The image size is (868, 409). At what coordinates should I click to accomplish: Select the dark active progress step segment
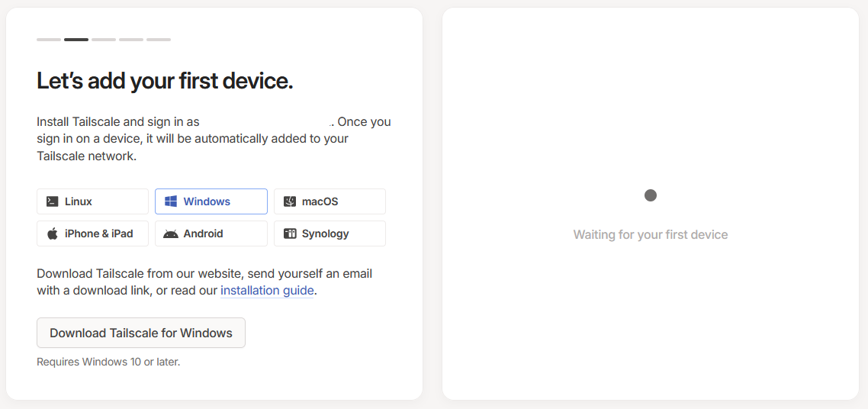pos(76,39)
